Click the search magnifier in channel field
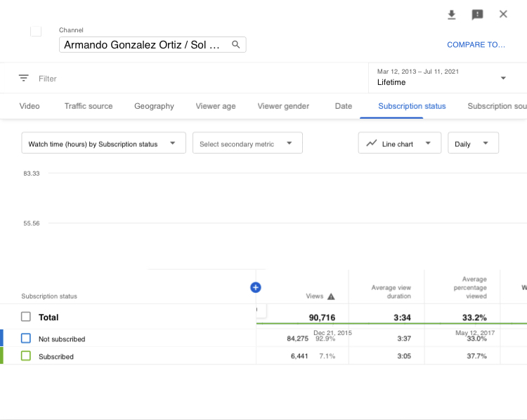Image resolution: width=527 pixels, height=420 pixels. tap(236, 45)
